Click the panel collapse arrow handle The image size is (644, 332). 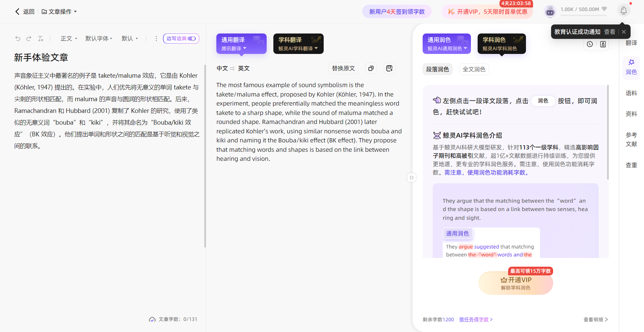(x=412, y=178)
